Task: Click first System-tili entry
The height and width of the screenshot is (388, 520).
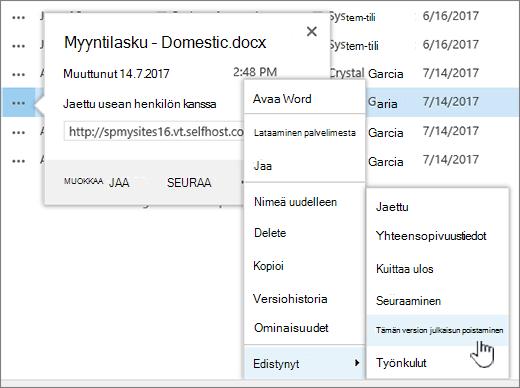Action: click(x=352, y=17)
